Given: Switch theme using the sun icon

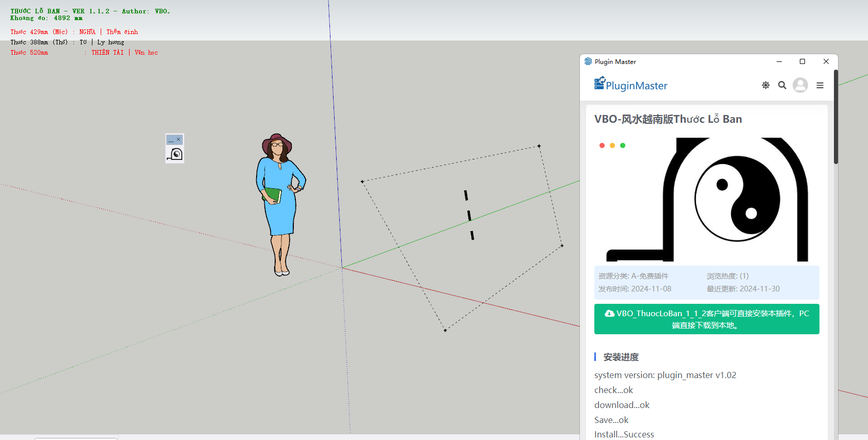Looking at the screenshot, I should 765,85.
